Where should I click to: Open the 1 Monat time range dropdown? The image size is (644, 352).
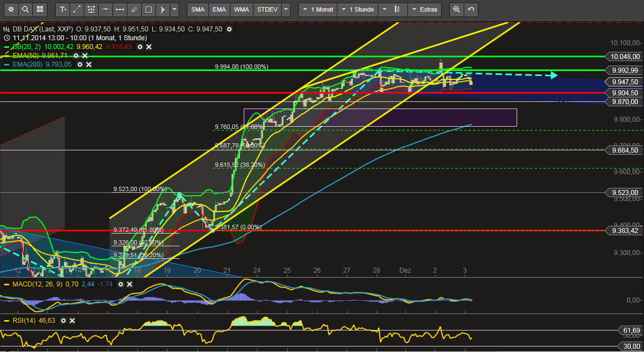pos(318,9)
